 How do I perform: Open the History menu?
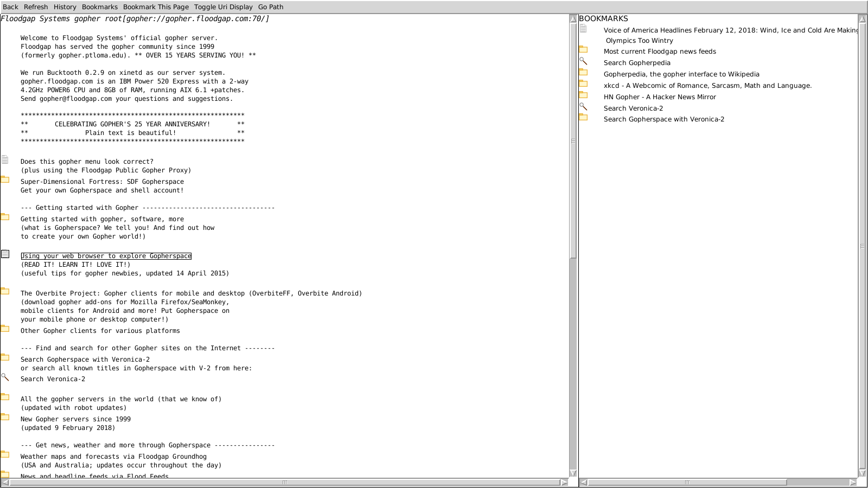65,7
